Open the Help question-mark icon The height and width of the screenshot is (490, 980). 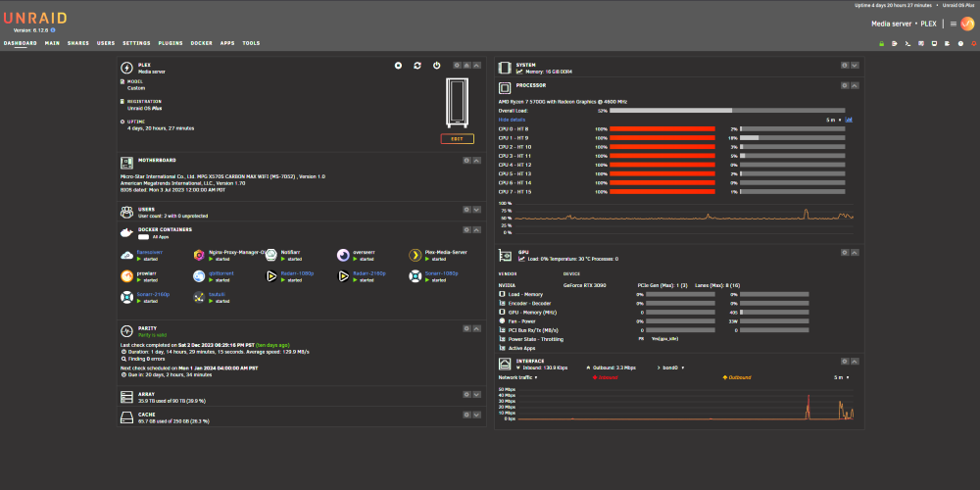tap(960, 44)
